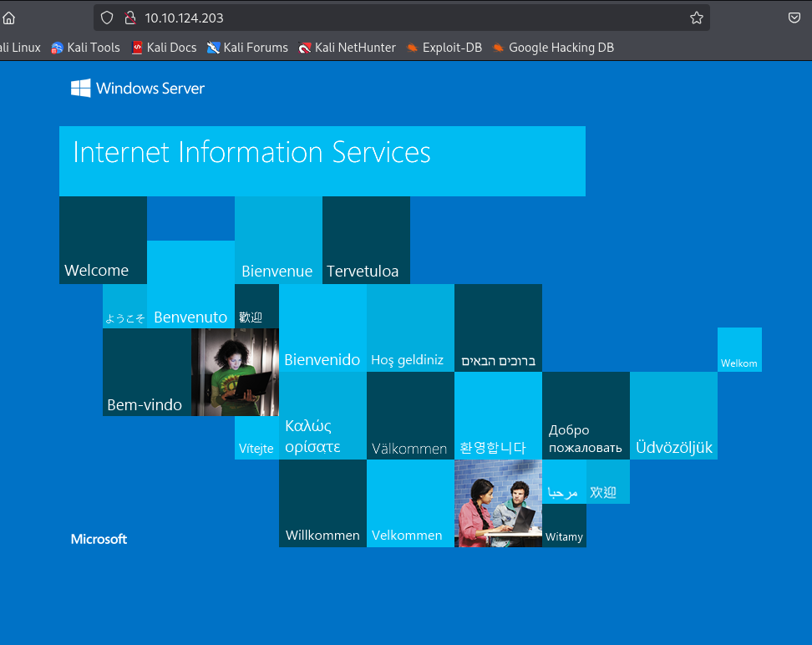Click the Hebrew ברוכים הבאים tile
Screen dimensions: 812x645
point(498,328)
